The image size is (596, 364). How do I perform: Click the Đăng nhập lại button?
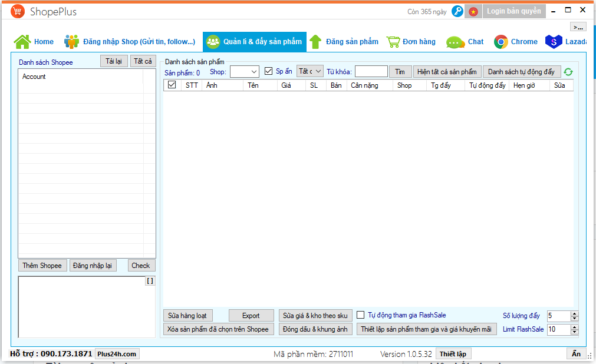93,266
